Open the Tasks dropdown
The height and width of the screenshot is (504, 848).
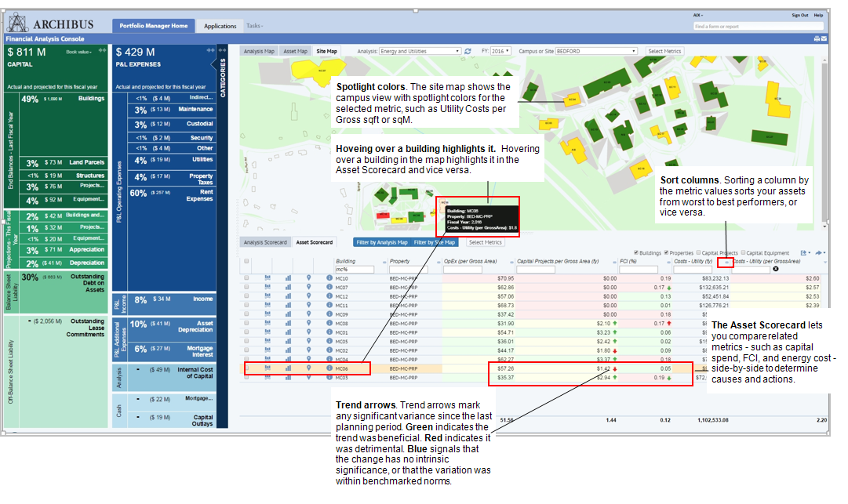[254, 25]
